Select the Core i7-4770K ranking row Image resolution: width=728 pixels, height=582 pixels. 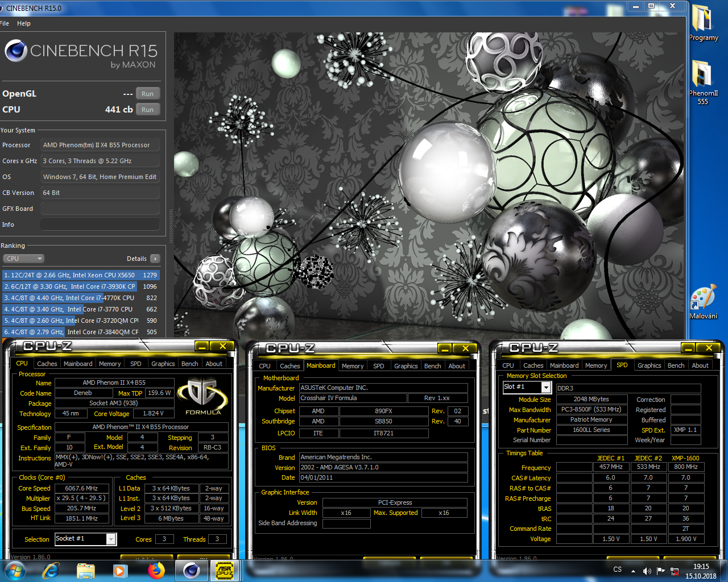pos(80,298)
